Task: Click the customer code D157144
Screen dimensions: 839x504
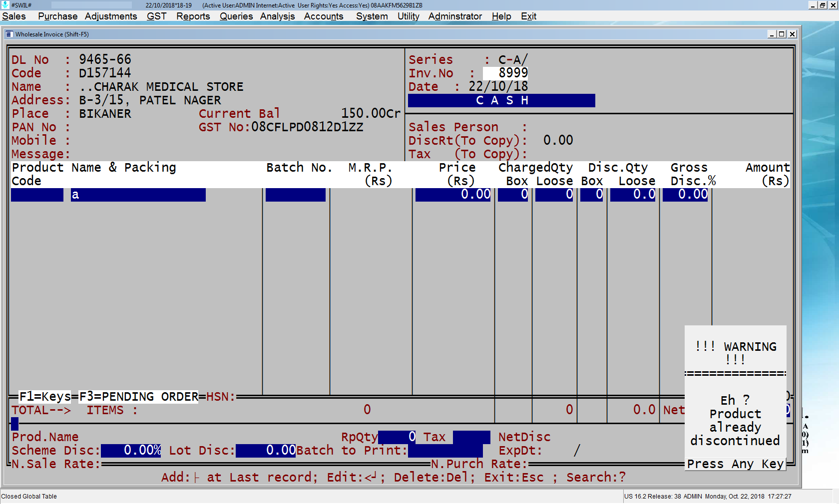Action: click(105, 73)
